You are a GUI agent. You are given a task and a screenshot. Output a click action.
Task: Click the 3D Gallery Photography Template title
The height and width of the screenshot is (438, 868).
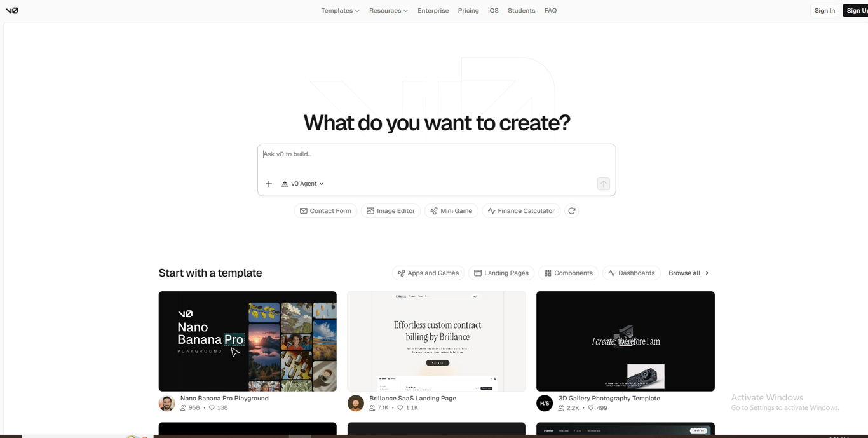click(x=609, y=399)
